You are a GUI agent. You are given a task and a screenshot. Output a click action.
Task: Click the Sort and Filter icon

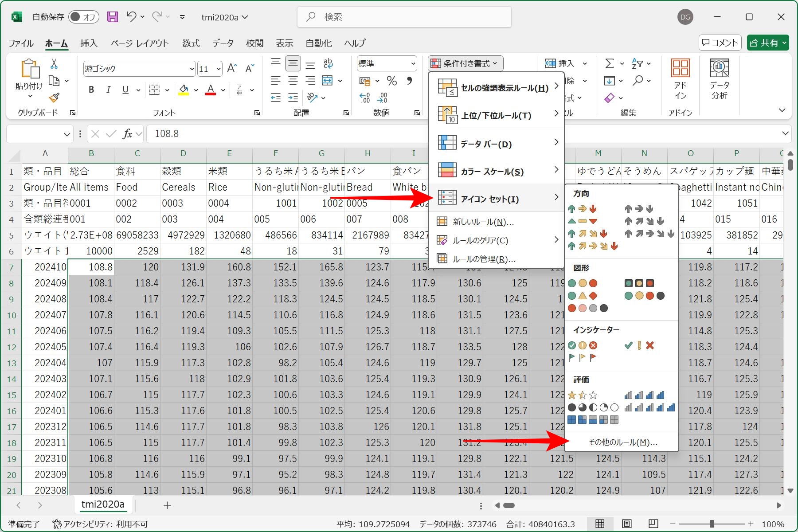[x=637, y=63]
